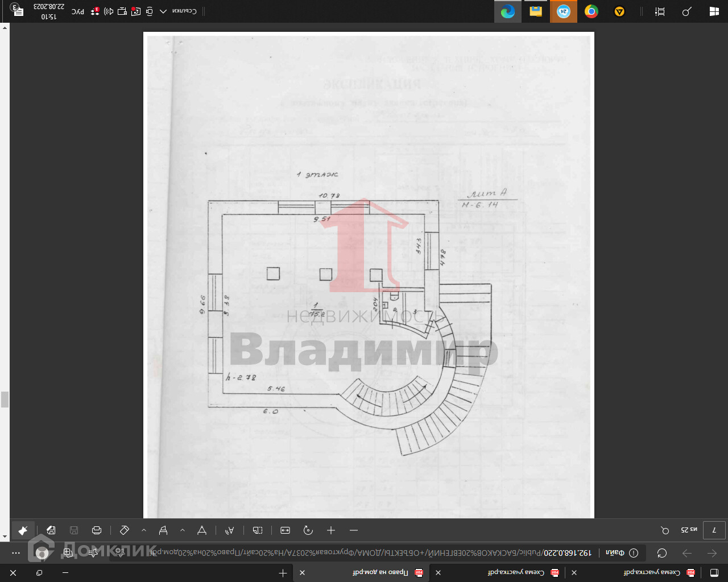
Task: Activate the Erase tool
Action: [x=125, y=530]
